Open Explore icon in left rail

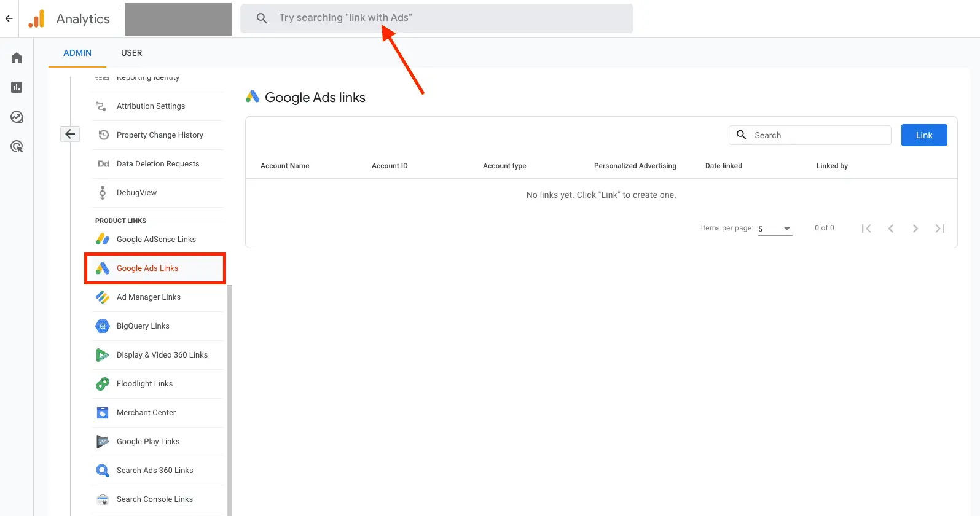point(17,117)
